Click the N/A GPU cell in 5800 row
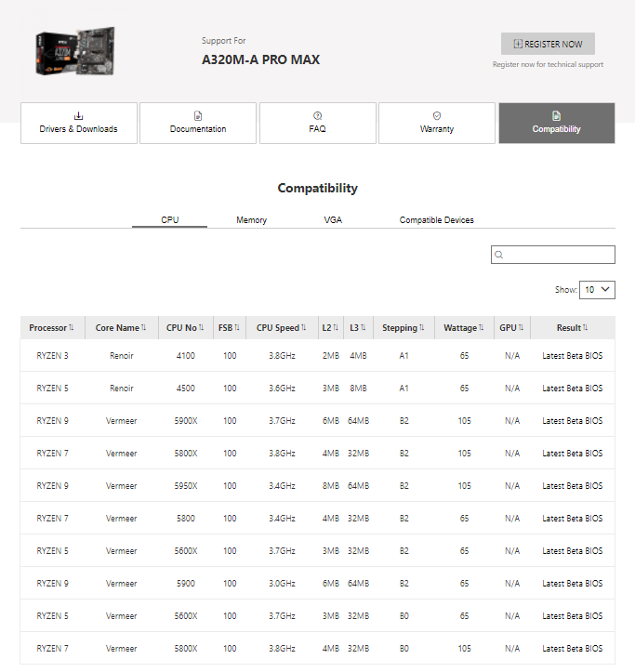 point(512,519)
